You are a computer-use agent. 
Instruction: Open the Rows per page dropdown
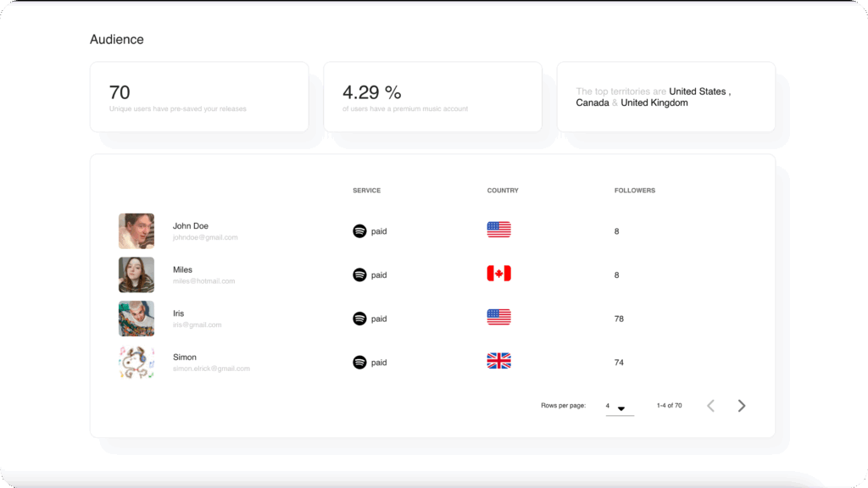[619, 407]
